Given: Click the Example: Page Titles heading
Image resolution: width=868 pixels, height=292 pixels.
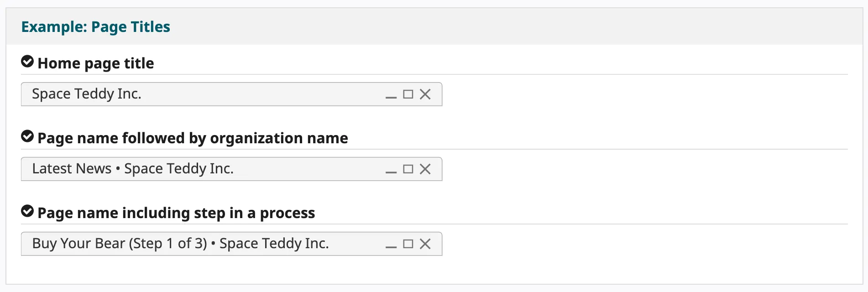Looking at the screenshot, I should [x=95, y=27].
